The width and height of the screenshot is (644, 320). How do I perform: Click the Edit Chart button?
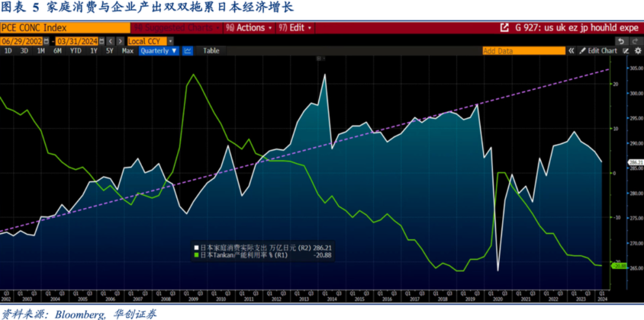coord(599,51)
